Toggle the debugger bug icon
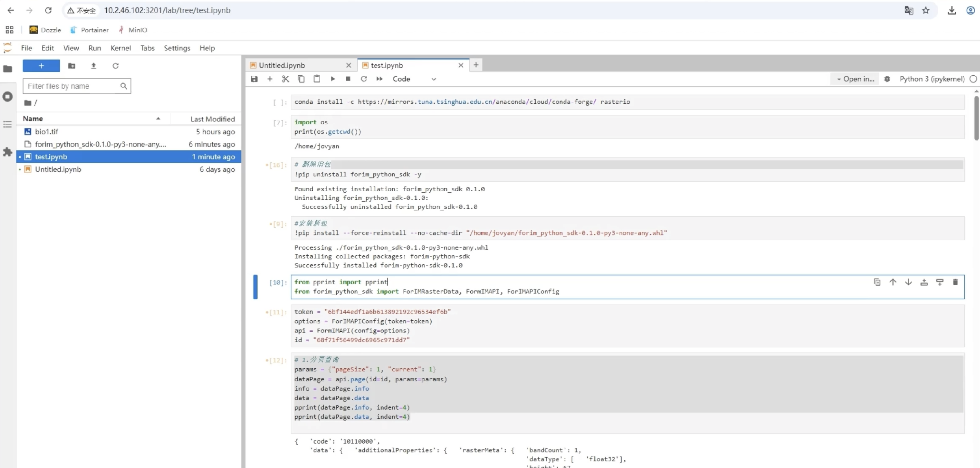 [x=887, y=79]
